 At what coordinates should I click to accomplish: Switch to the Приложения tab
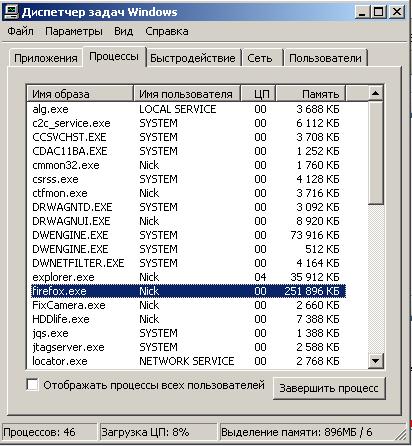pyautogui.click(x=46, y=58)
